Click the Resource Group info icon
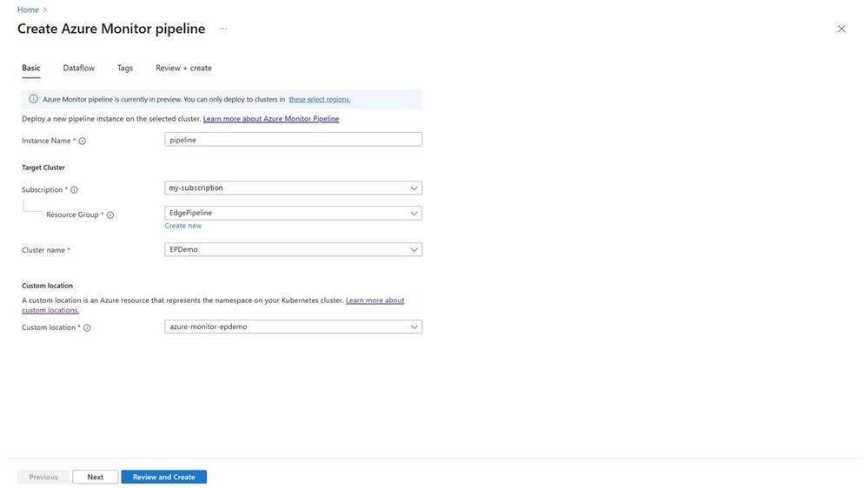This screenshot has height=488, width=868. pos(110,215)
